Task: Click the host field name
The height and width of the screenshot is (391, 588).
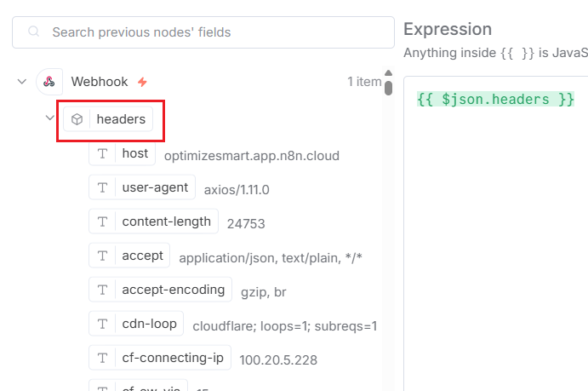Action: point(134,154)
